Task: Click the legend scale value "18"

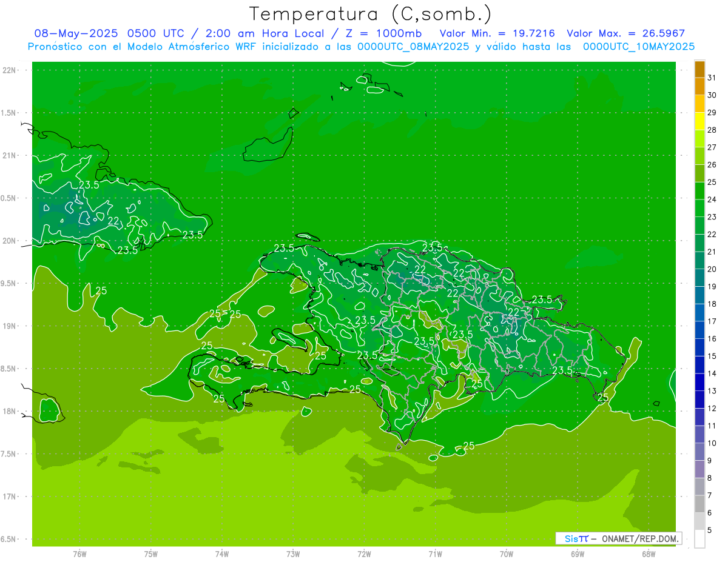Action: pos(712,304)
